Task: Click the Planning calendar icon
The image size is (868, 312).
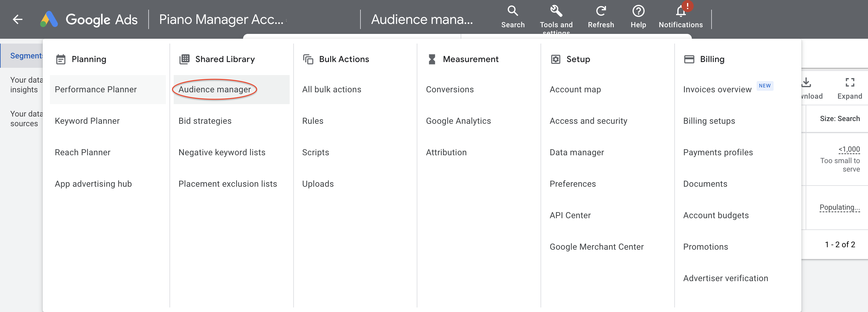Action: click(x=61, y=59)
